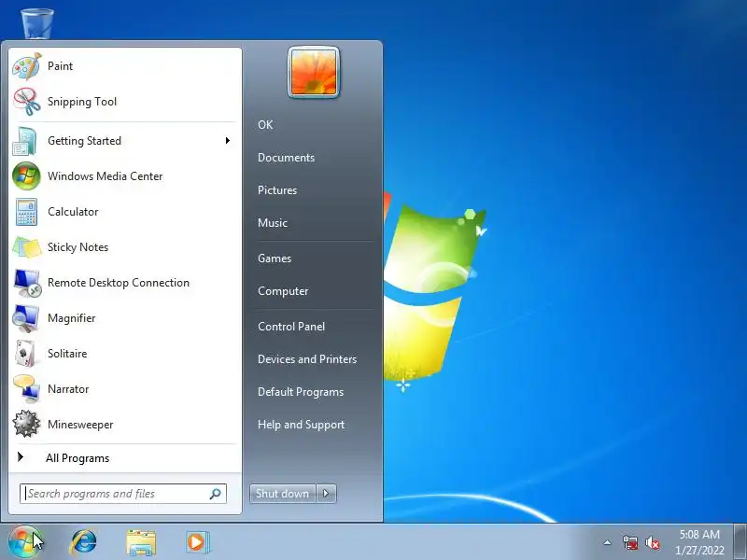Open Internet Explorer from the taskbar
747x560 pixels.
(x=83, y=542)
